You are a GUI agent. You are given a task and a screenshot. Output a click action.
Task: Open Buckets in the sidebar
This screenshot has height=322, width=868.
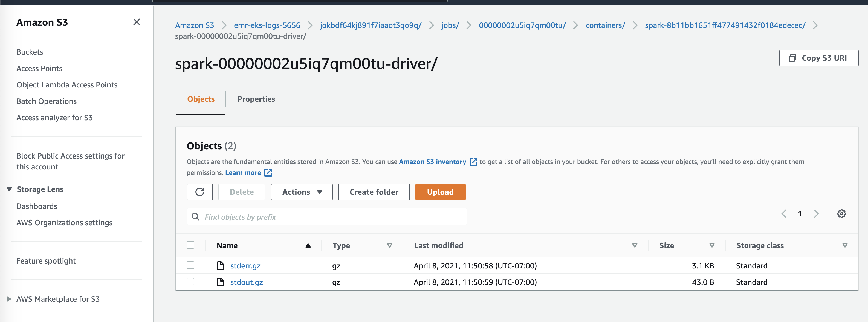[30, 52]
